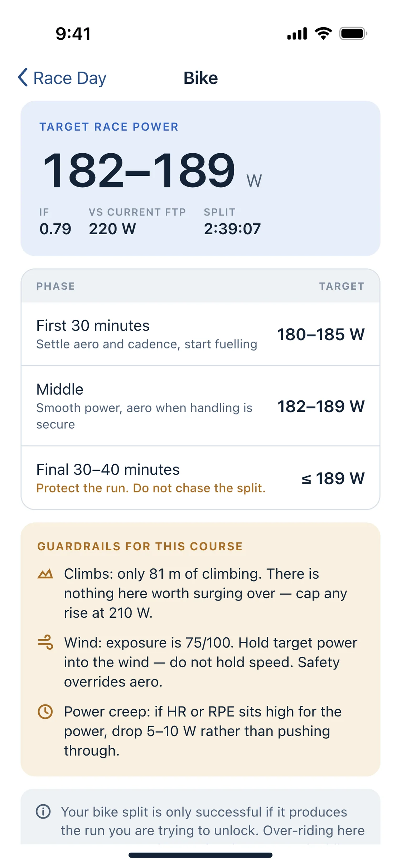Tap the ≤ 189 W target value

point(333,478)
